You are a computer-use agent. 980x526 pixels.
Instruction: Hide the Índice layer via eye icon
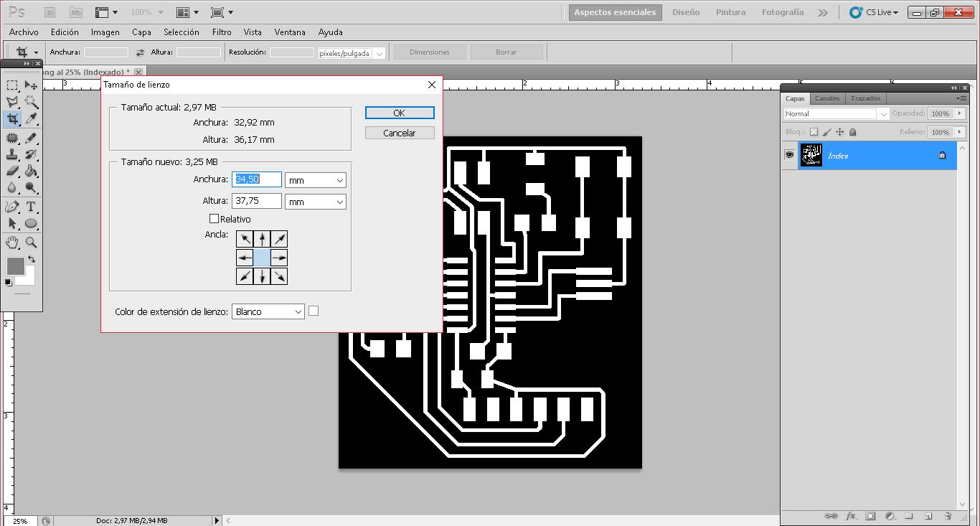(790, 155)
